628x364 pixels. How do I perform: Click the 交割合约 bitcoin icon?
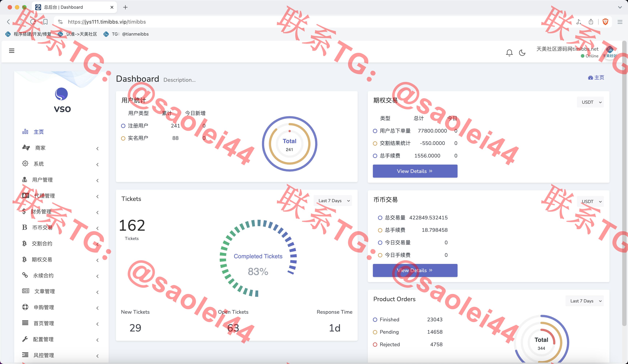click(24, 243)
